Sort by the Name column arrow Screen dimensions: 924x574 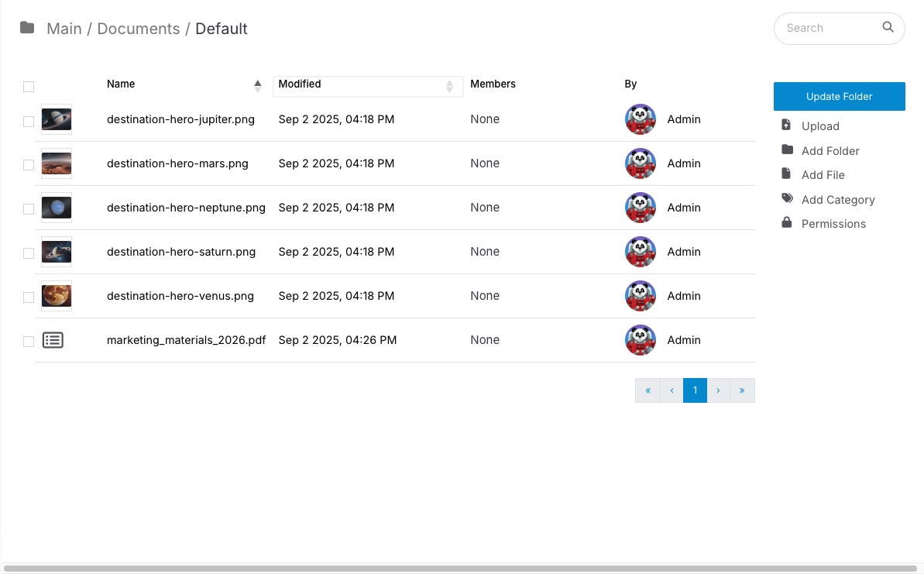coord(257,86)
